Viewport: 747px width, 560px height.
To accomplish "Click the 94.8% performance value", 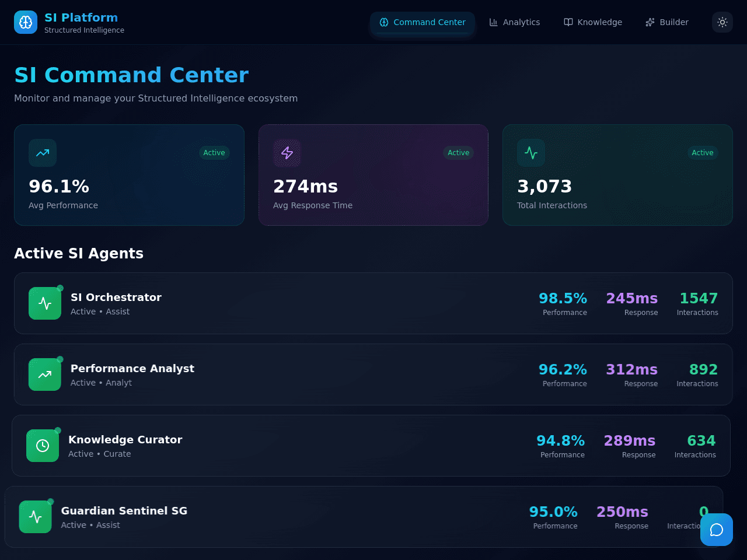I will click(x=561, y=441).
